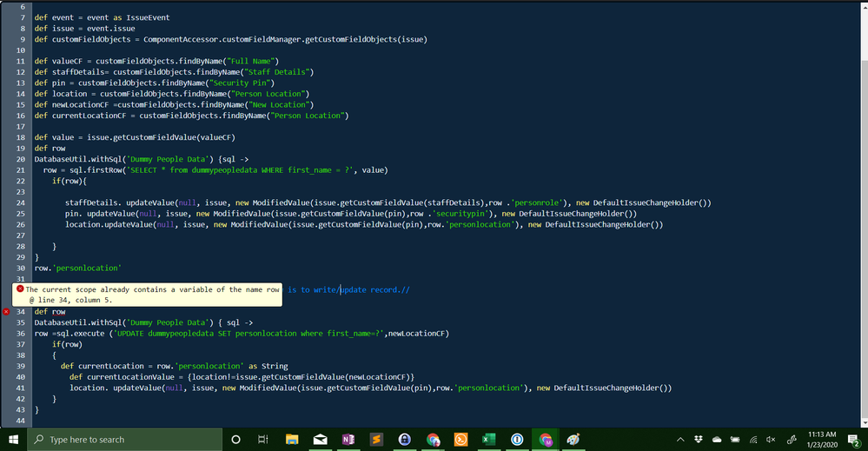Click 'IssueEvent' on line 7
This screenshot has width=868, height=451.
148,17
